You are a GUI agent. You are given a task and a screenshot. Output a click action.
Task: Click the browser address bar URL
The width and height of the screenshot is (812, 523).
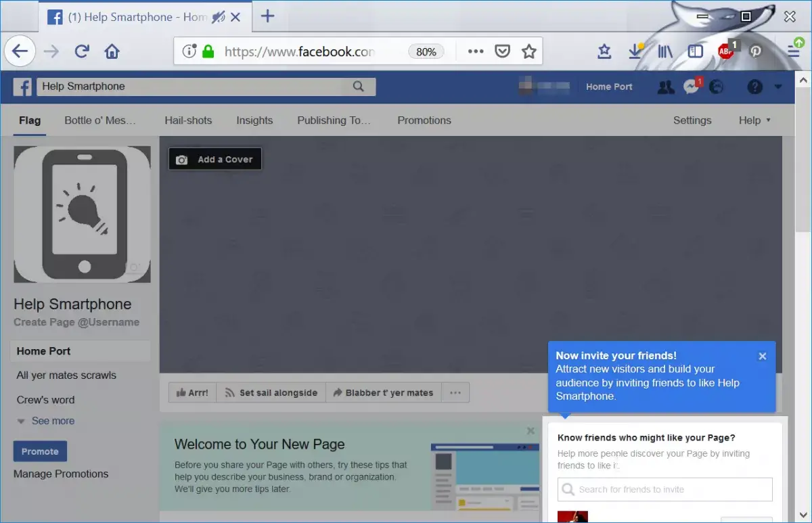click(299, 51)
